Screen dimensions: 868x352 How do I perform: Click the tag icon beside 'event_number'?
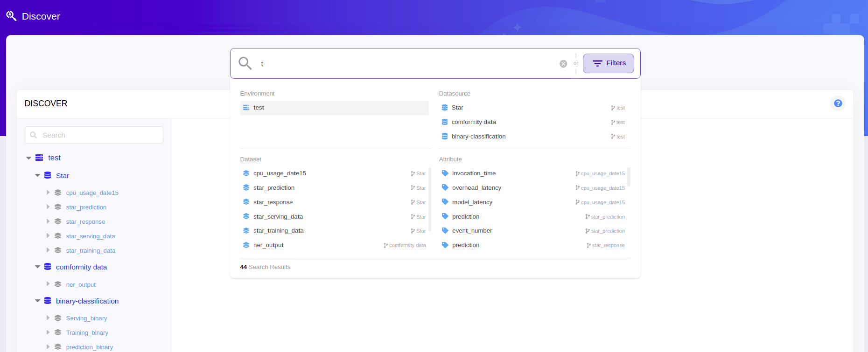[445, 231]
